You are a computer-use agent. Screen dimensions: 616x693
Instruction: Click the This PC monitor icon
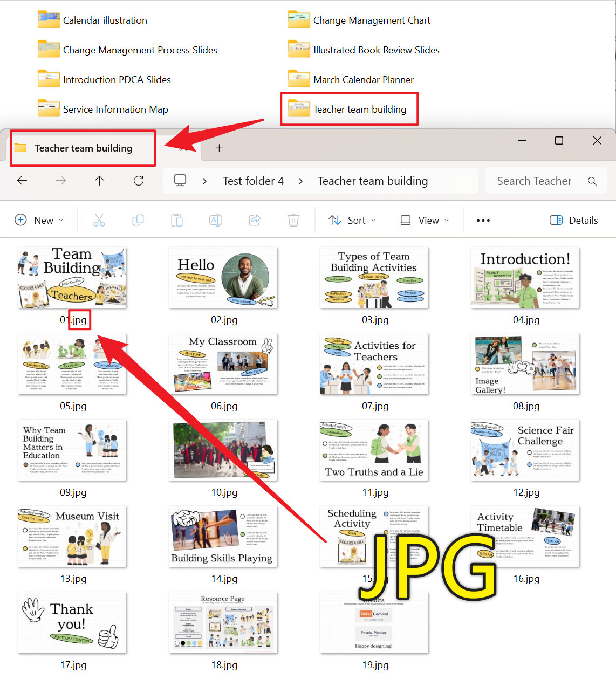click(x=180, y=181)
